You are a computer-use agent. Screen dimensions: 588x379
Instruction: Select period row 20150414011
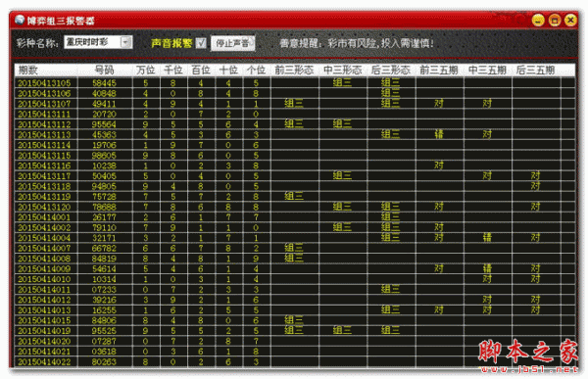[x=294, y=290]
